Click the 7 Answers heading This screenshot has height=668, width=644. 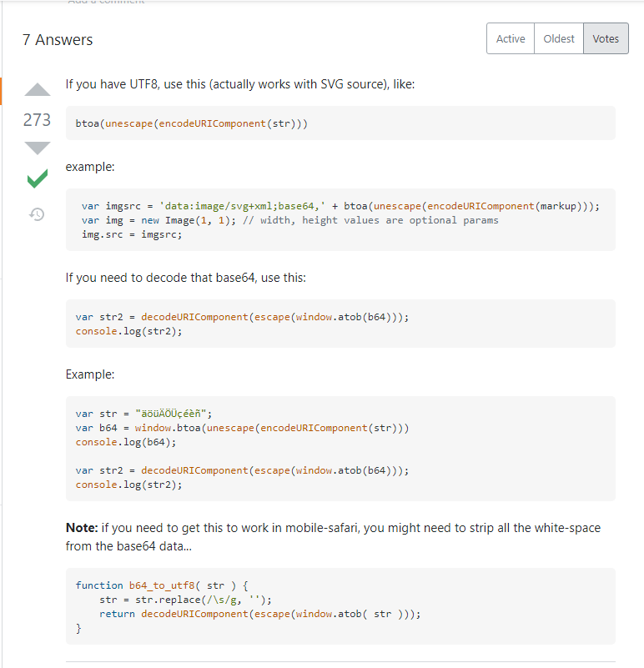point(57,39)
